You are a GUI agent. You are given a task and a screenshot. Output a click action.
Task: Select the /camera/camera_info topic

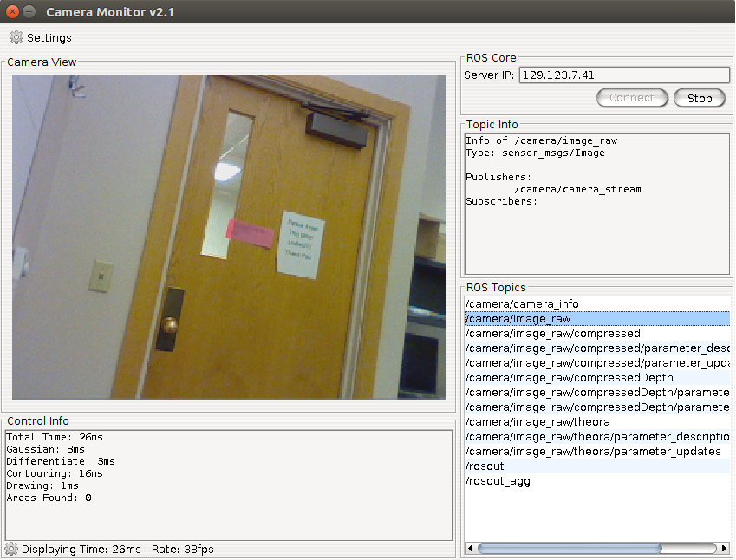click(x=597, y=304)
